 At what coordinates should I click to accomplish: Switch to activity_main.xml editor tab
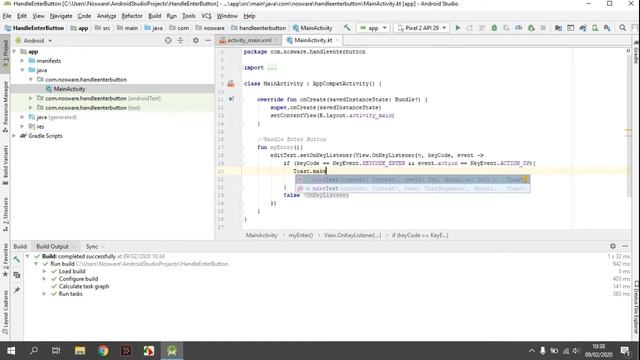tap(249, 40)
